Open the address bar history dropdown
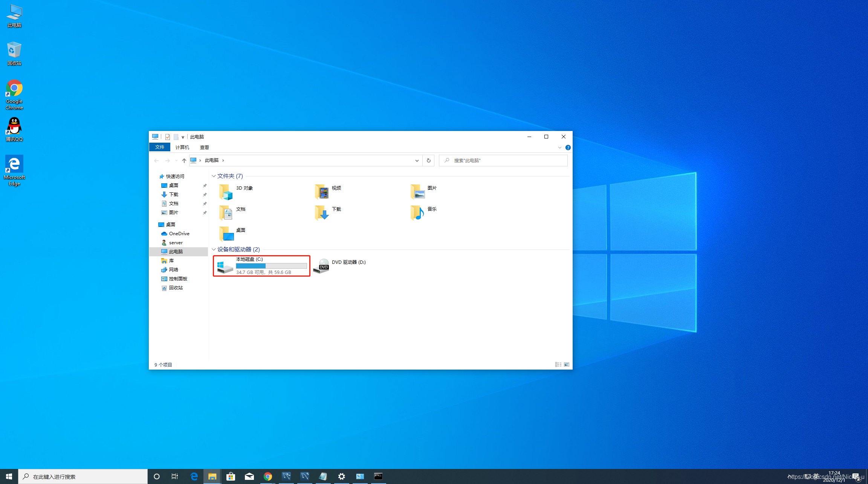Image resolution: width=868 pixels, height=484 pixels. [417, 161]
